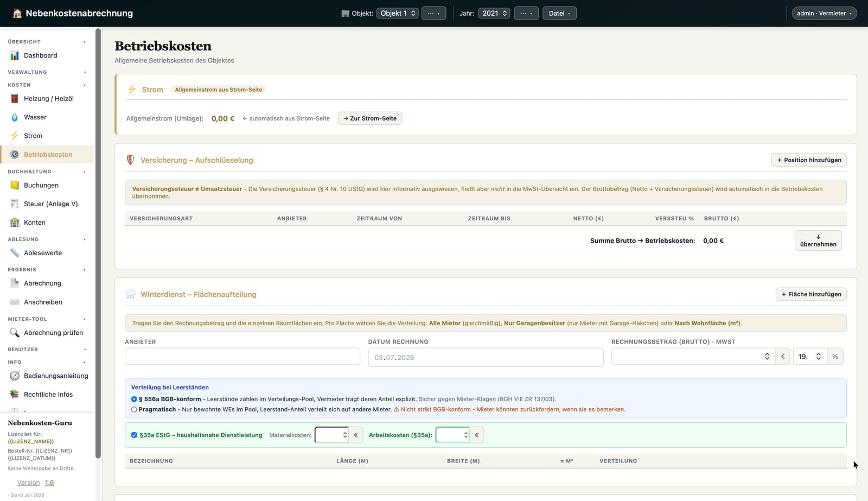Expand the Benutzer sidebar section
This screenshot has height=501, width=868.
point(47,350)
